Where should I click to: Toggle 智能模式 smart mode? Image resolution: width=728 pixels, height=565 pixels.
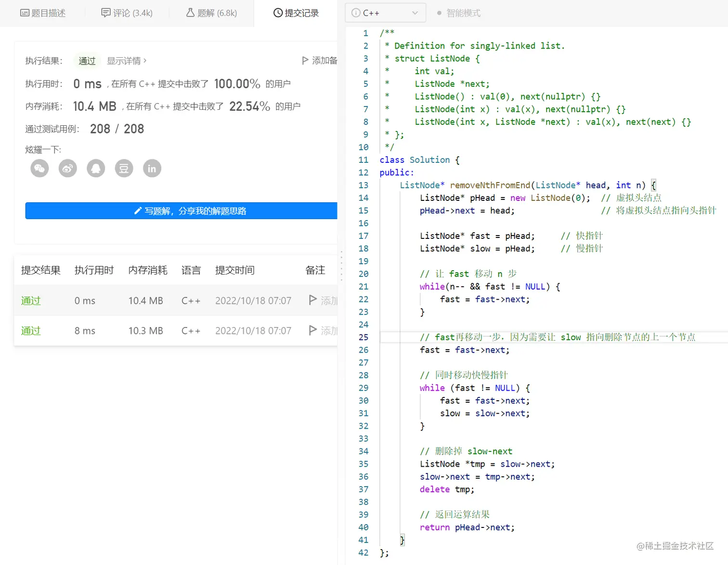coord(459,13)
